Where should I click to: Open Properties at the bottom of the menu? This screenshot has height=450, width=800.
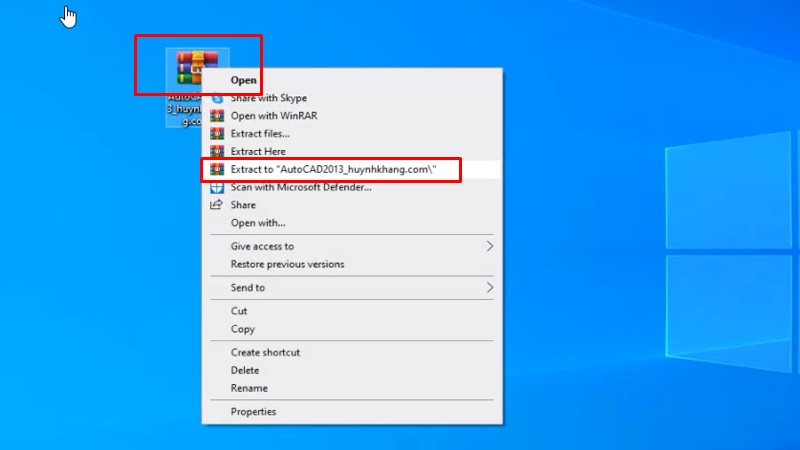pos(253,411)
